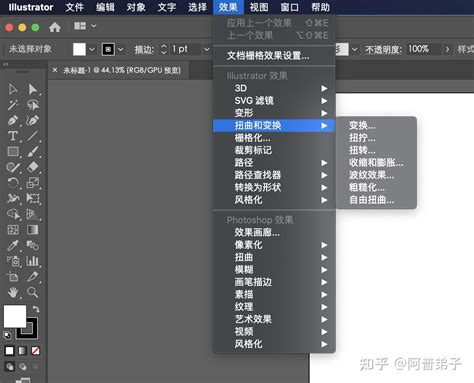Open the 对象 menu

tap(136, 7)
